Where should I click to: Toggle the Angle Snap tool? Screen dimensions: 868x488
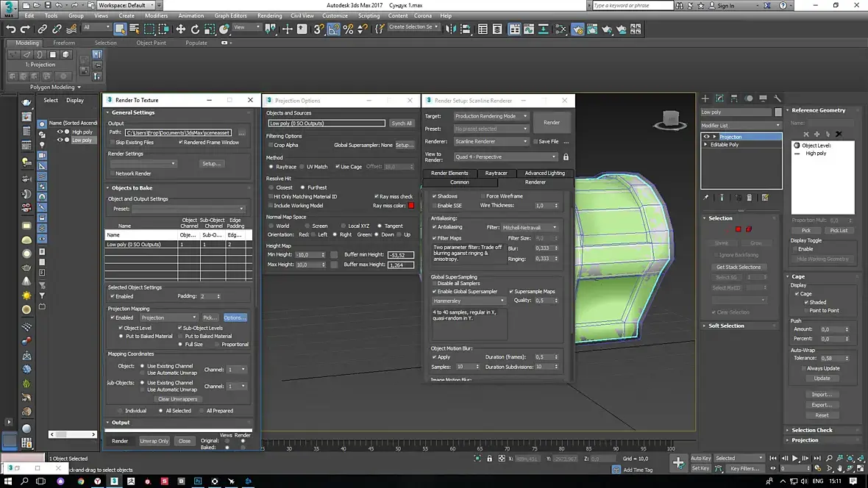tap(334, 29)
